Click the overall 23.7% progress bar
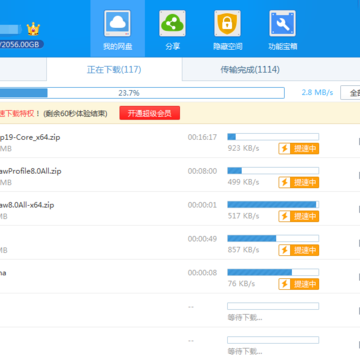The image size is (360, 360). pyautogui.click(x=142, y=93)
